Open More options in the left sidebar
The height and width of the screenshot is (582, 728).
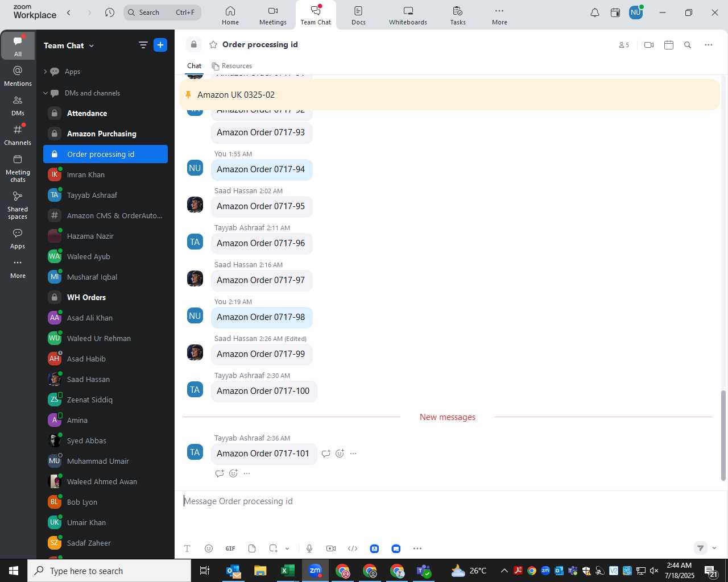coord(18,269)
